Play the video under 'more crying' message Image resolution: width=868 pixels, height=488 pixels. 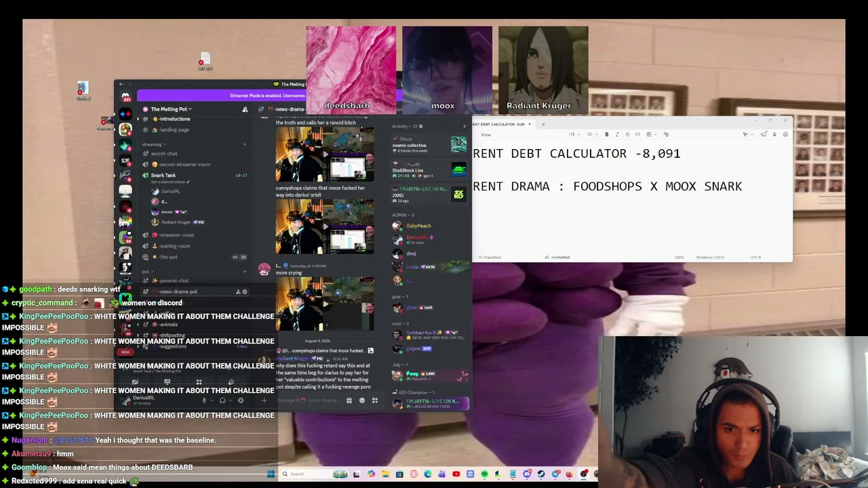coord(324,303)
